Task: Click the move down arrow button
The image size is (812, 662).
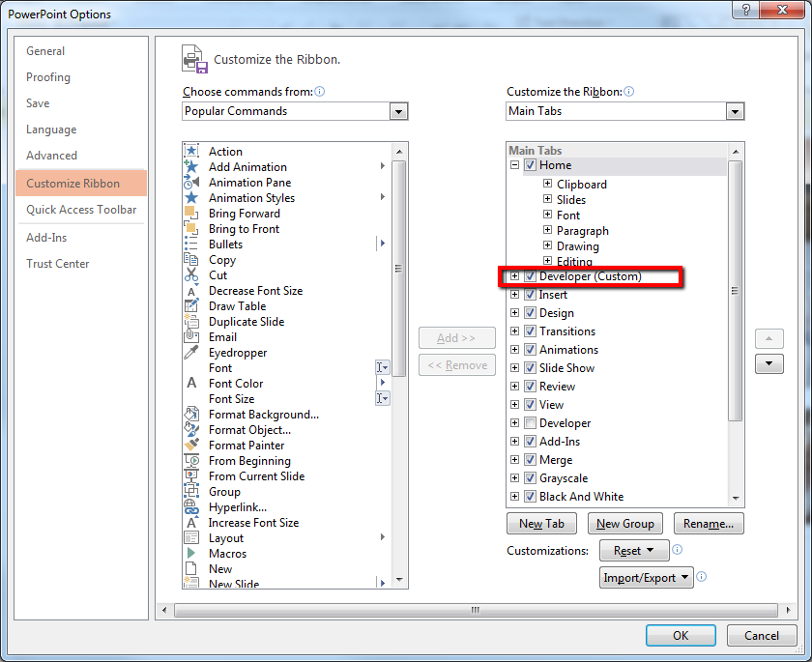Action: [x=769, y=363]
